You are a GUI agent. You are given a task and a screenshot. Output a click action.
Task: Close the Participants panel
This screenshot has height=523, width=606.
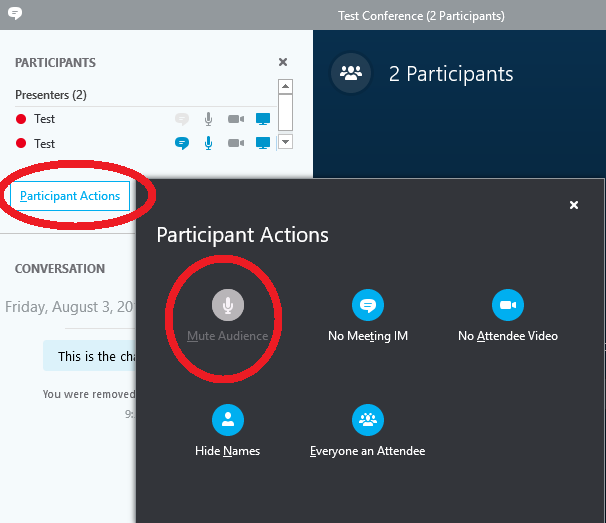click(x=283, y=62)
